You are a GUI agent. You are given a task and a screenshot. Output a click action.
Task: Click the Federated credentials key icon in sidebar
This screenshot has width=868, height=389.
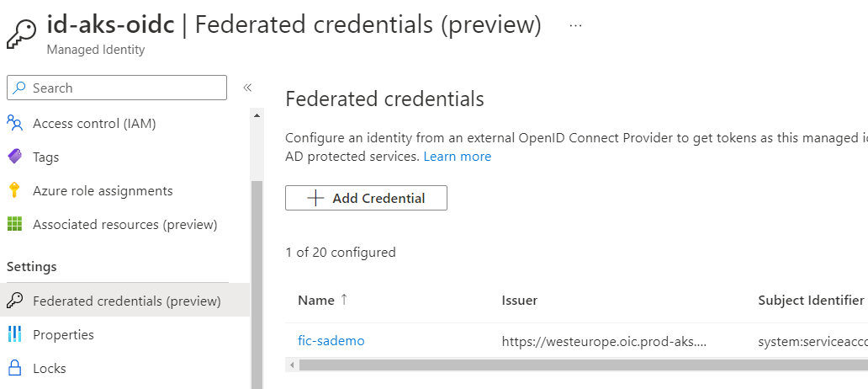pos(14,301)
